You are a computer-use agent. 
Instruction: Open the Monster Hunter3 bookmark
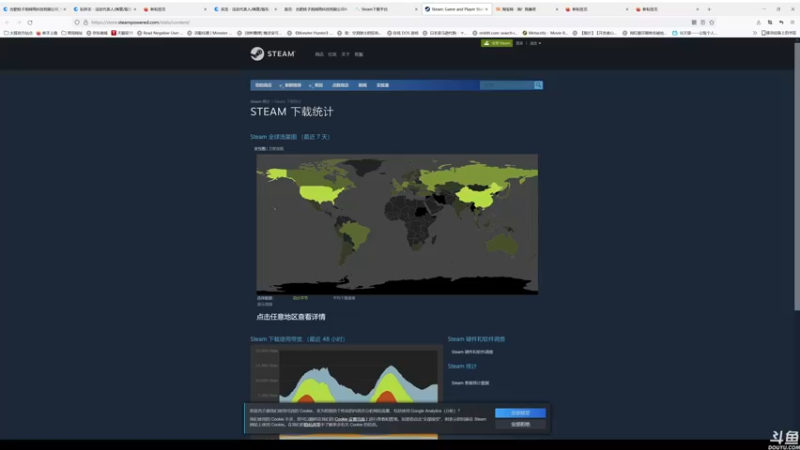308,33
